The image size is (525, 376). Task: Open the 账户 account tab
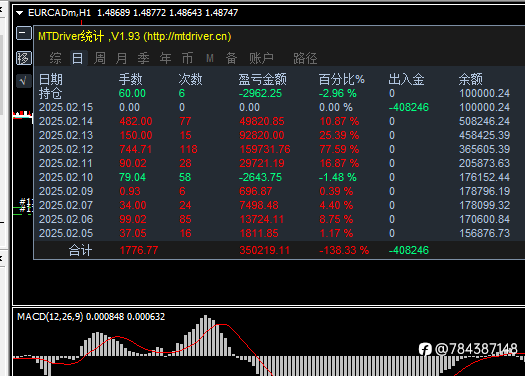tap(261, 58)
